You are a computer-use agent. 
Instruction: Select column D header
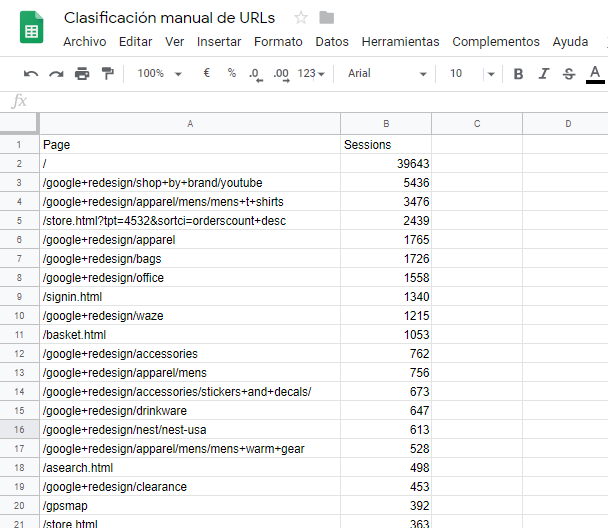point(566,124)
